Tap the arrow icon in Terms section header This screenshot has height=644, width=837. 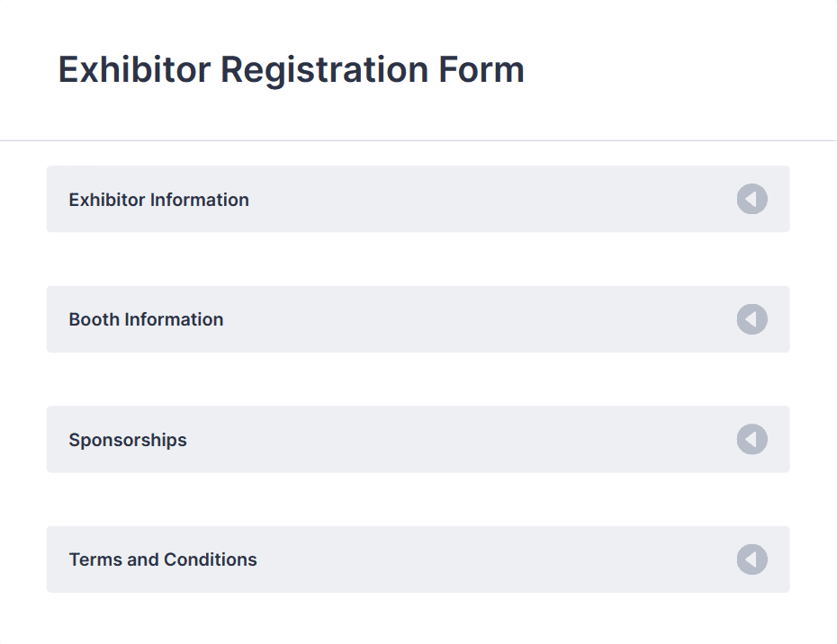[752, 559]
